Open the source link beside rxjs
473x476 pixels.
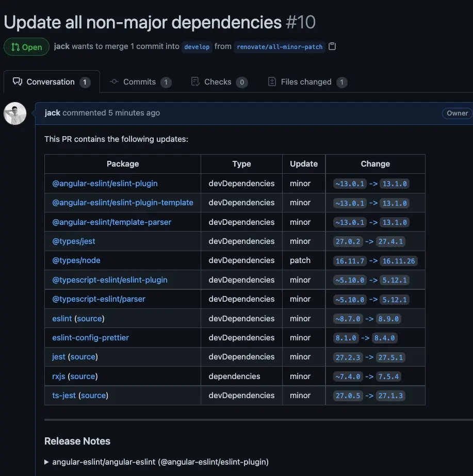pos(83,376)
